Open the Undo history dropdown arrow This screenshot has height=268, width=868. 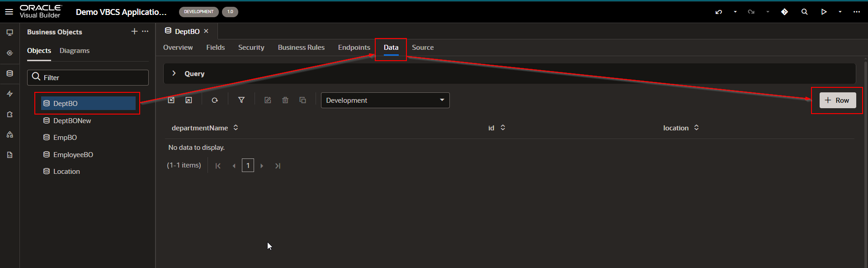(735, 12)
